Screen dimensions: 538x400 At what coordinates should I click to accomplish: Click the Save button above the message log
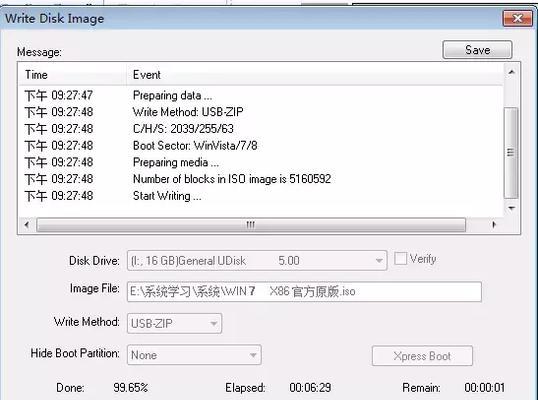pos(477,50)
